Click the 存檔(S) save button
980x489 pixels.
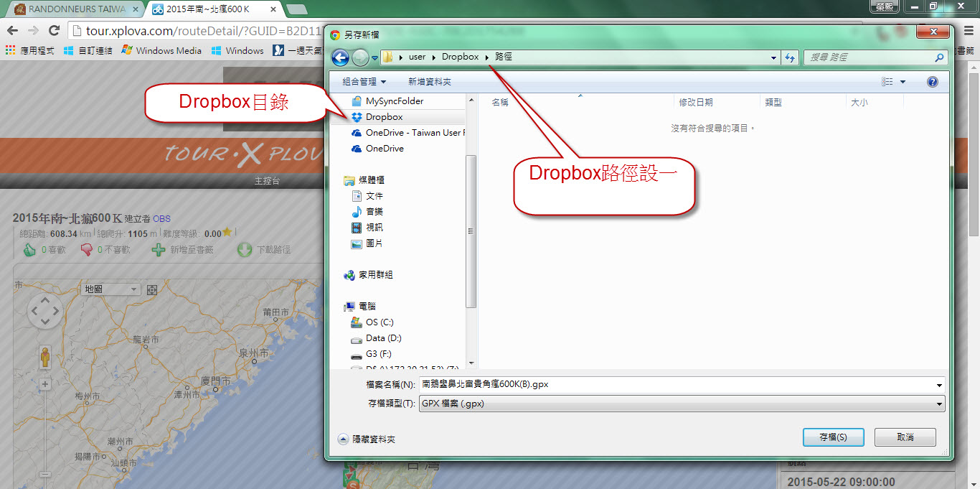pyautogui.click(x=833, y=437)
